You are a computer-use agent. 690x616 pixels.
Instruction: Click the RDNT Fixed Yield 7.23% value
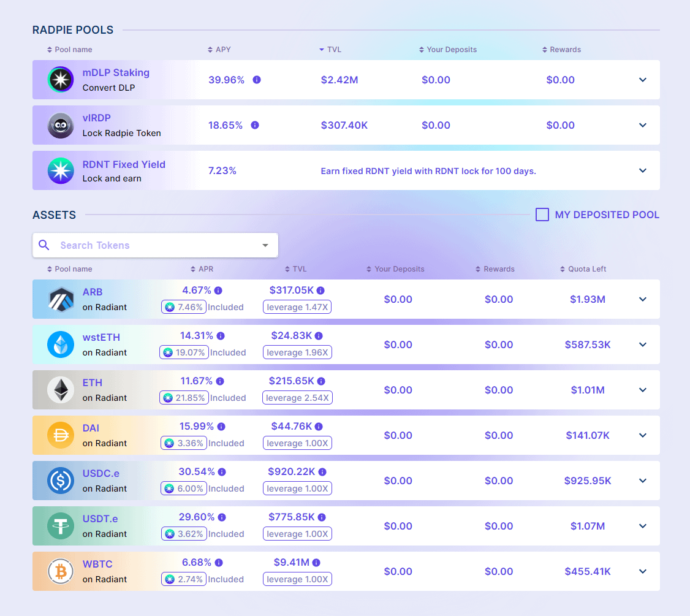pos(222,170)
